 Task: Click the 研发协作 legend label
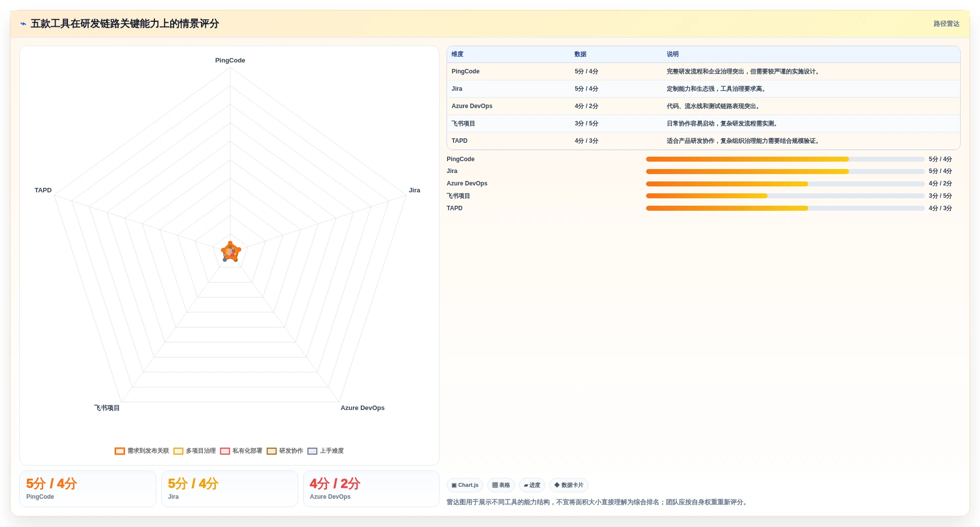pos(291,451)
